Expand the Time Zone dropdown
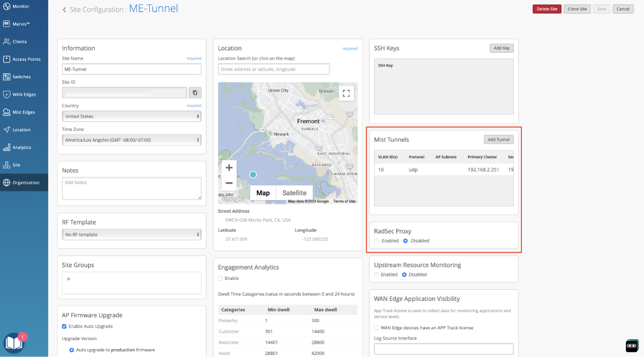Screen dimensions: 644x359 coord(132,140)
